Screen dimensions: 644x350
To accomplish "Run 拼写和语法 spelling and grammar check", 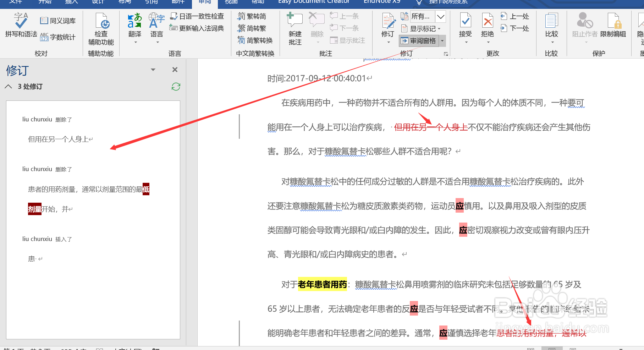I will (20, 27).
